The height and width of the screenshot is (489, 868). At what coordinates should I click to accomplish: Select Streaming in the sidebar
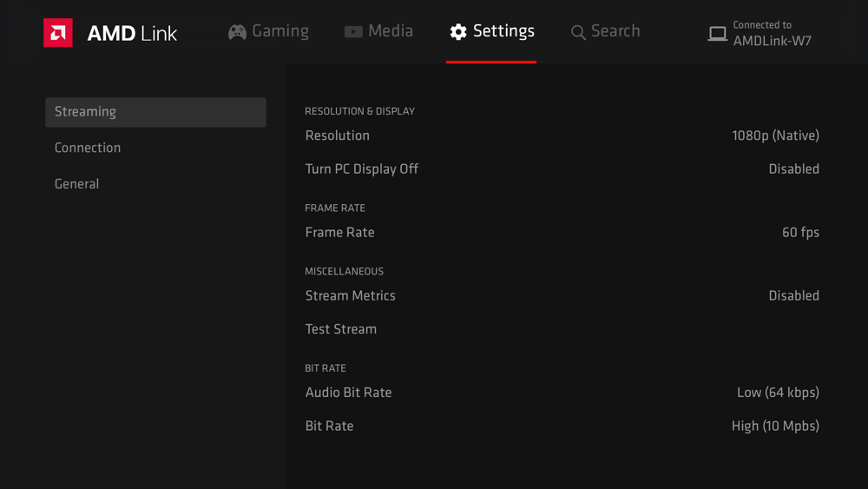point(155,112)
